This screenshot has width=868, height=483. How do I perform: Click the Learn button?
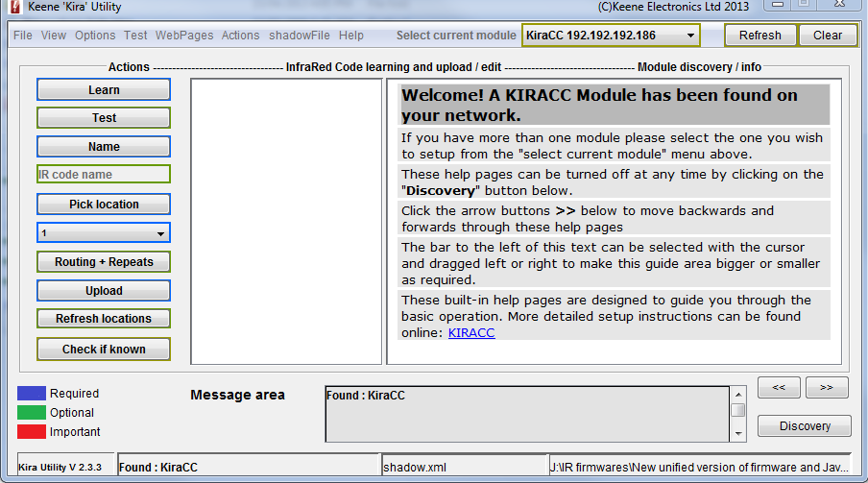(x=104, y=89)
